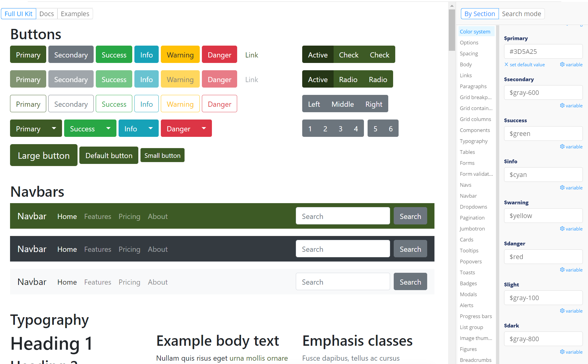Click the variable gear icon under $secondary
Screen dimensions: 588x364
562,106
